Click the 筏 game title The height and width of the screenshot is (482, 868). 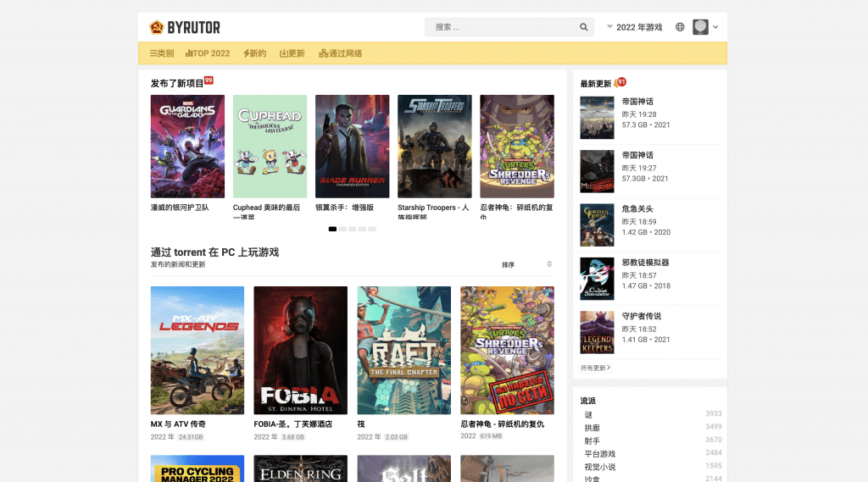pos(361,424)
